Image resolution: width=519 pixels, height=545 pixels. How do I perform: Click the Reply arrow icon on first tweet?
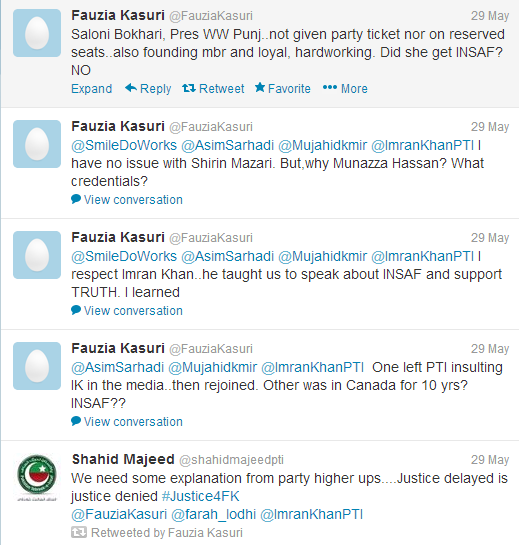click(131, 88)
